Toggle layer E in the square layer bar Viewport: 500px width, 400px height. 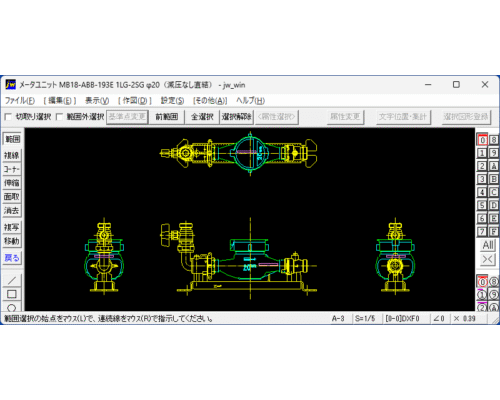pyautogui.click(x=494, y=218)
